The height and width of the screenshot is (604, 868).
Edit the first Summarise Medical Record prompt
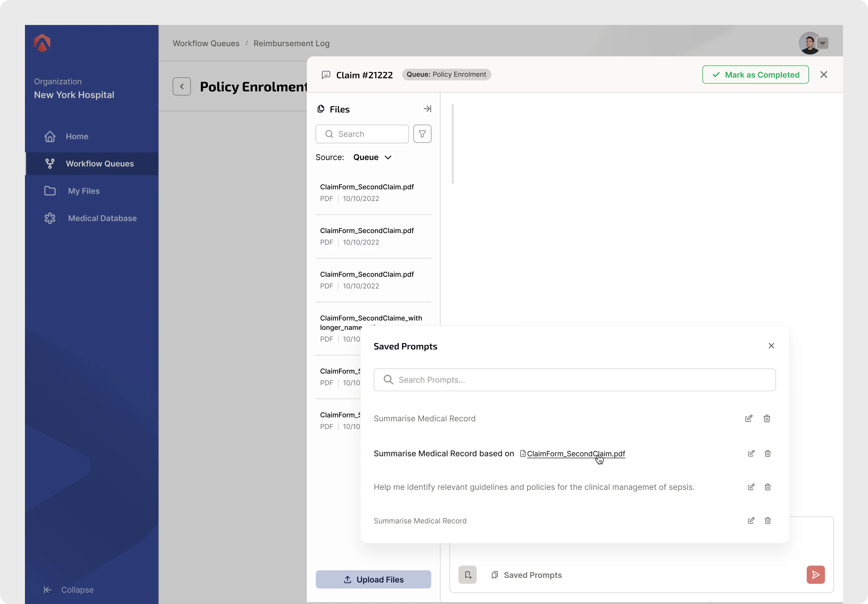(748, 418)
